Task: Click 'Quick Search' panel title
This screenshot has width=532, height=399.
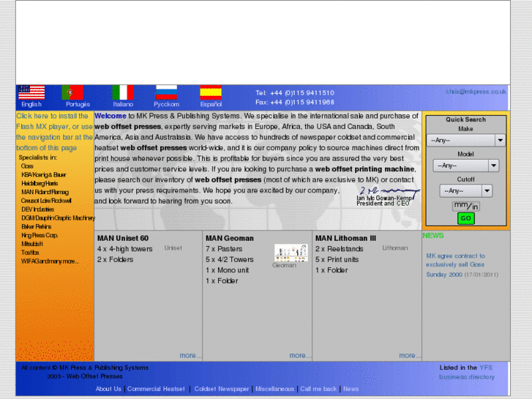Action: pos(466,119)
